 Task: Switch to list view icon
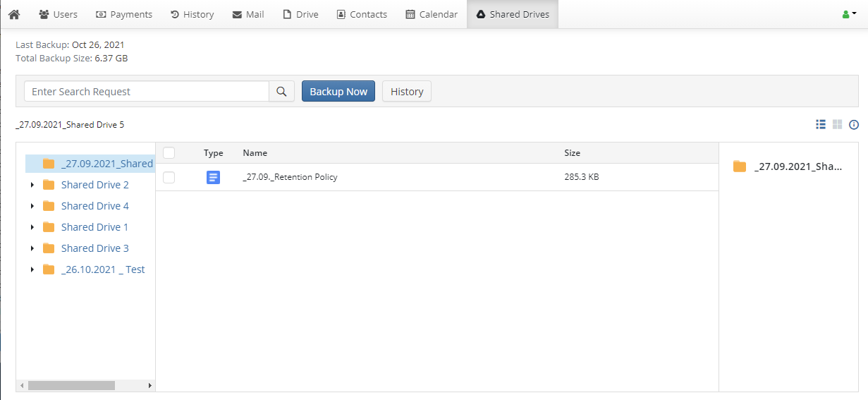coord(821,125)
